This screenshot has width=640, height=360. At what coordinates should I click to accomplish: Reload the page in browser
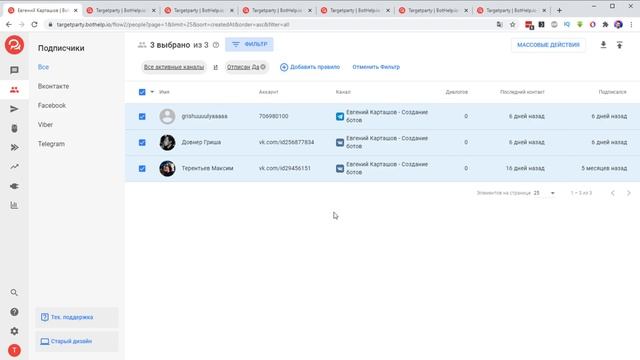click(x=34, y=24)
